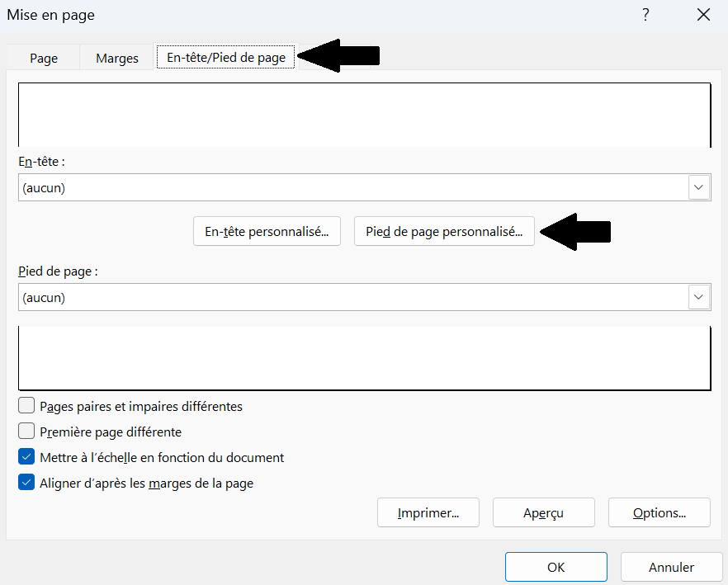This screenshot has width=728, height=585.
Task: Close the Mise en page dialog
Action: [x=703, y=15]
